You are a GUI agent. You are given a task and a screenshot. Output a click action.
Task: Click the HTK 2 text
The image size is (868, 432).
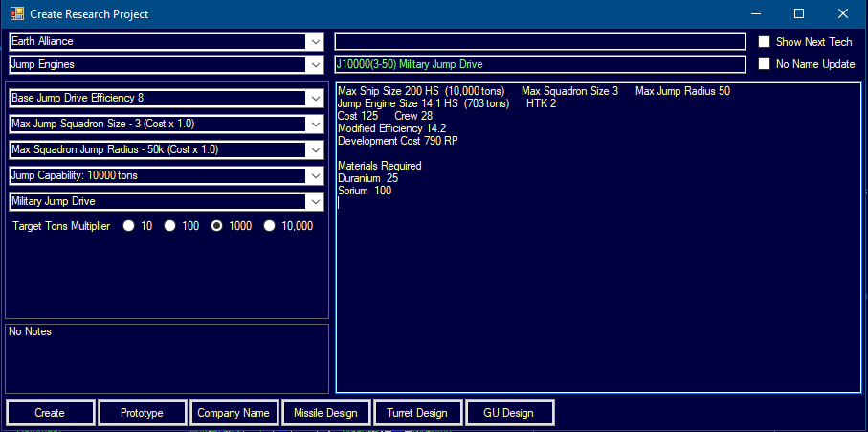(541, 103)
